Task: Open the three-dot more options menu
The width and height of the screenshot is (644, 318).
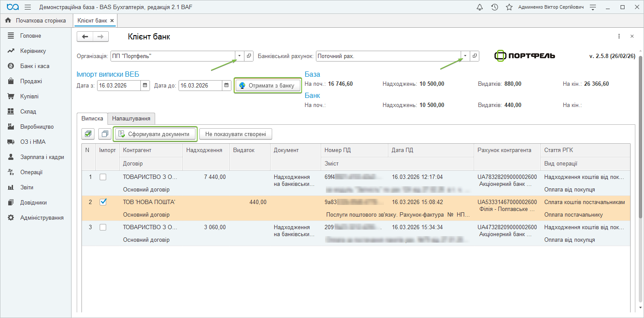Action: click(x=619, y=37)
